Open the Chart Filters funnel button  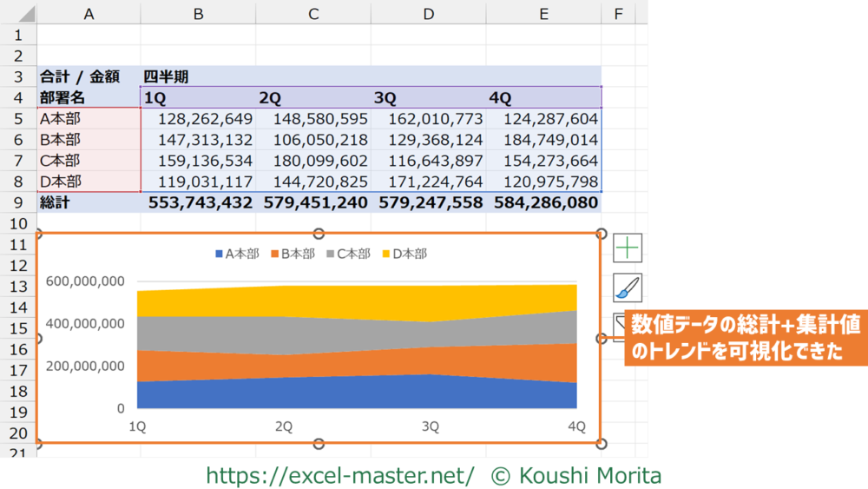pyautogui.click(x=619, y=327)
